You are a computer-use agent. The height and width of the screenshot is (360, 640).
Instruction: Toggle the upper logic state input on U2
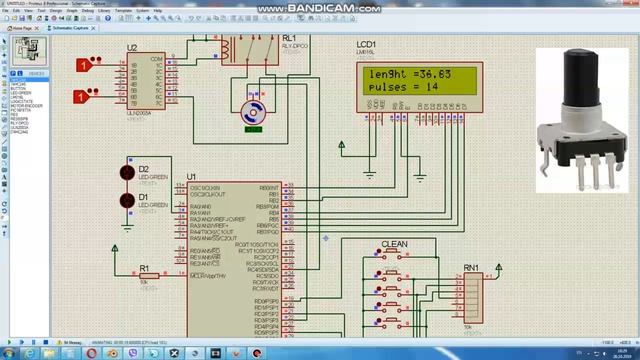click(84, 65)
